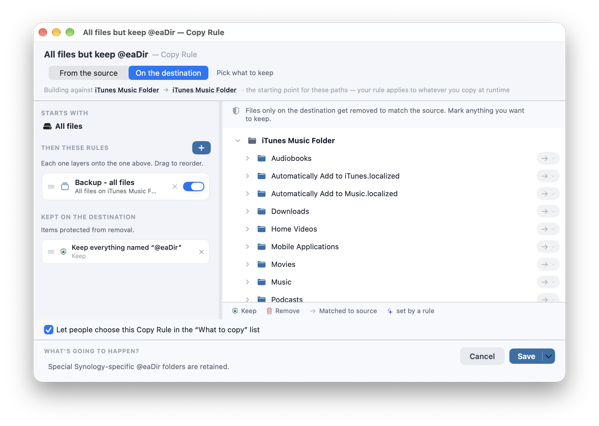Click the set by a rule sparkle icon

pyautogui.click(x=390, y=311)
